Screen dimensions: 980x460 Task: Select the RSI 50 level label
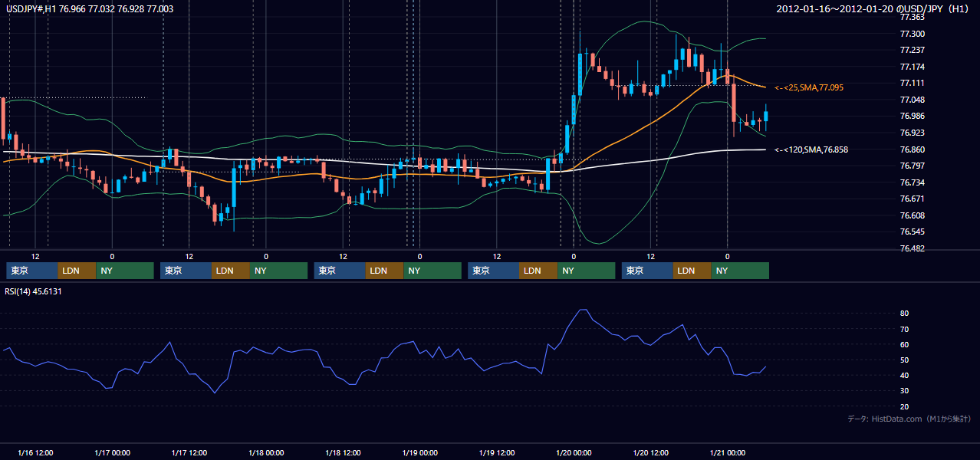904,360
